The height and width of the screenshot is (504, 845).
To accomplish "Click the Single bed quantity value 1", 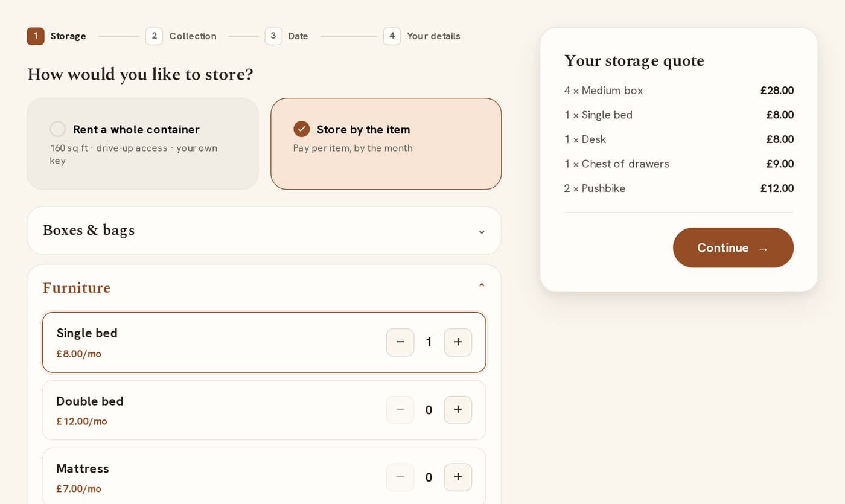I will (429, 342).
